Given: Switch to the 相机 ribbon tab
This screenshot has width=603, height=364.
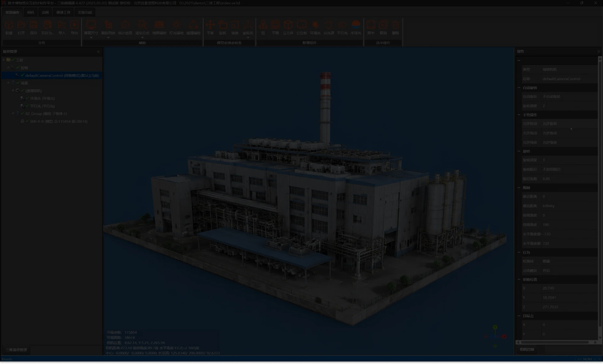Looking at the screenshot, I should coord(30,13).
